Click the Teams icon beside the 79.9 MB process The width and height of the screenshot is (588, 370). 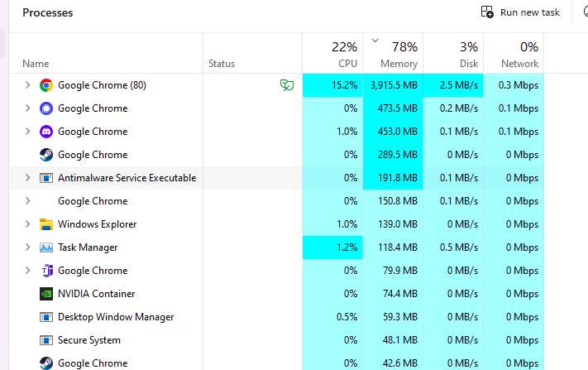tap(46, 271)
